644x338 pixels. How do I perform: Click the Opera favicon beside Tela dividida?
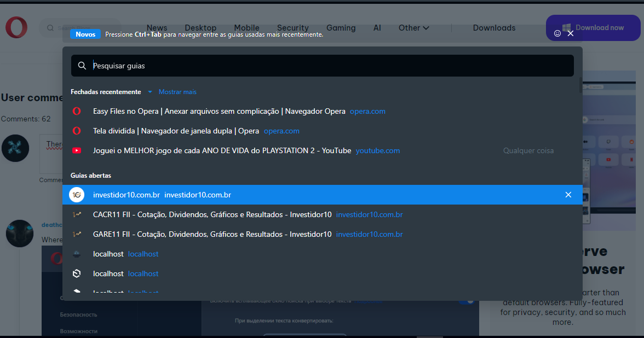[77, 131]
